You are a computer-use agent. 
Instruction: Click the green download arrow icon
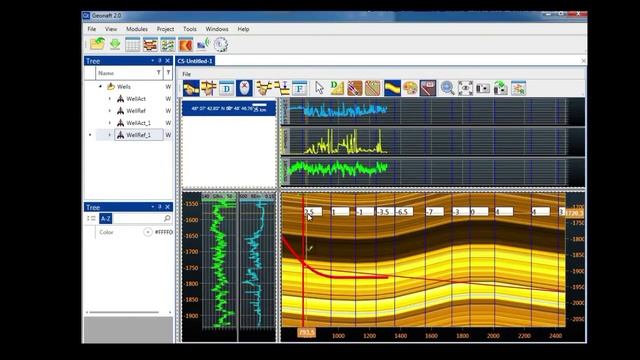[x=115, y=44]
